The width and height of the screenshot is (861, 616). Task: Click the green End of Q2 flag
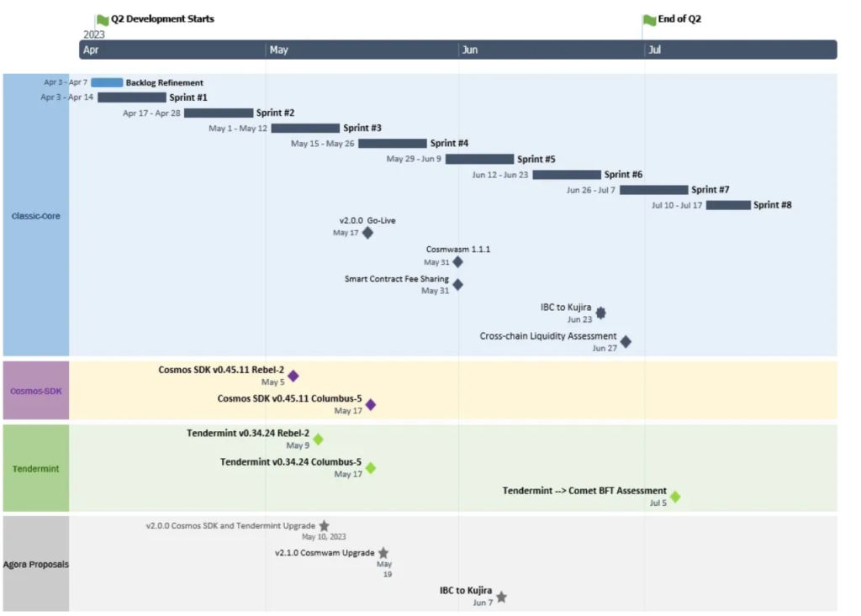649,19
